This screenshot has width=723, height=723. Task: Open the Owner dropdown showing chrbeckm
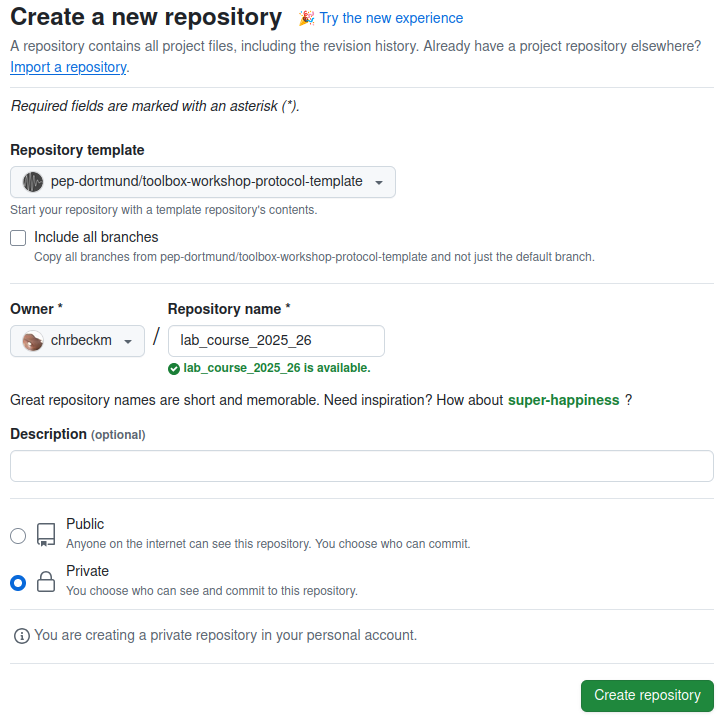pyautogui.click(x=77, y=341)
